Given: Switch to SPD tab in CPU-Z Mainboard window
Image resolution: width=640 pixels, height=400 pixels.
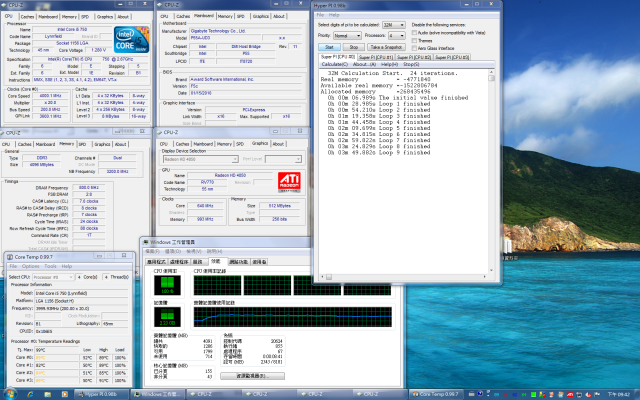Looking at the screenshot, I should 241,16.
